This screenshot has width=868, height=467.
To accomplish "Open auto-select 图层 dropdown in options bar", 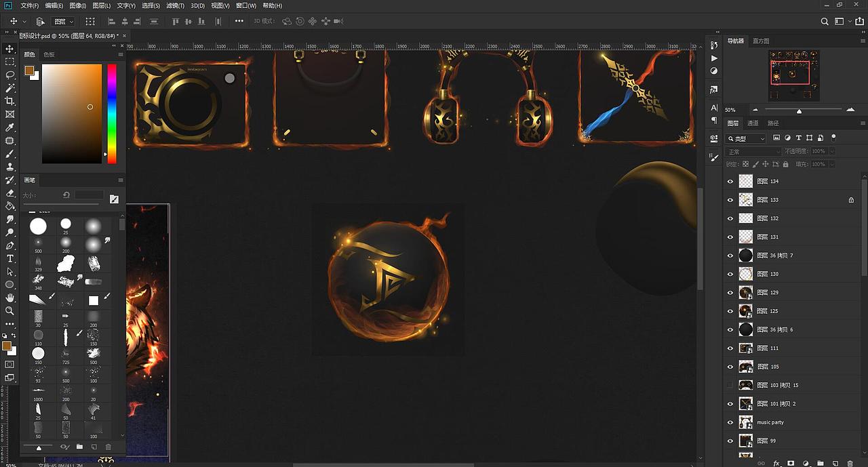I will (x=64, y=22).
